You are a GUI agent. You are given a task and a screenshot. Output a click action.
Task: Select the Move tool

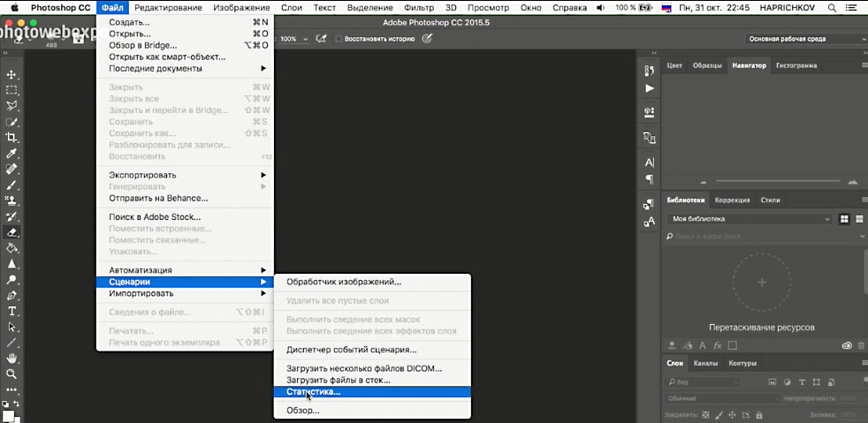(11, 75)
